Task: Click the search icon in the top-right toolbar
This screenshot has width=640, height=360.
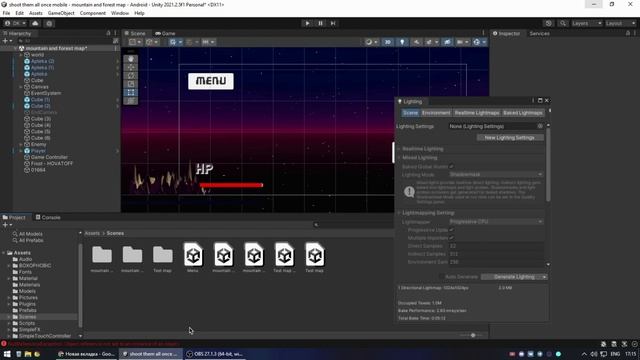Action: point(563,23)
